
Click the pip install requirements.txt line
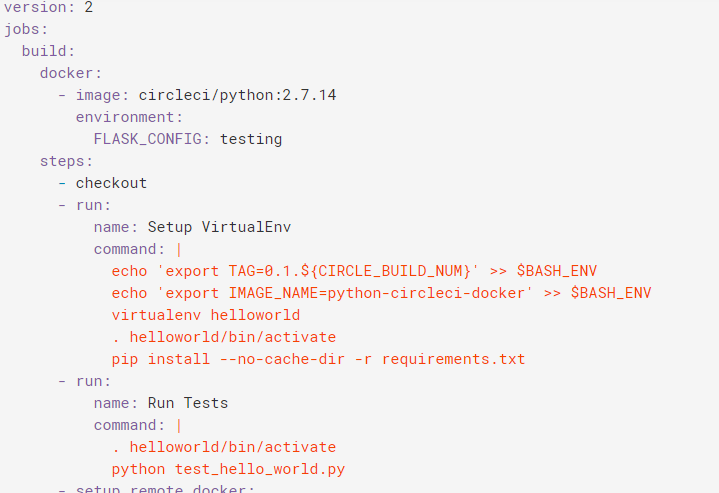click(x=318, y=359)
